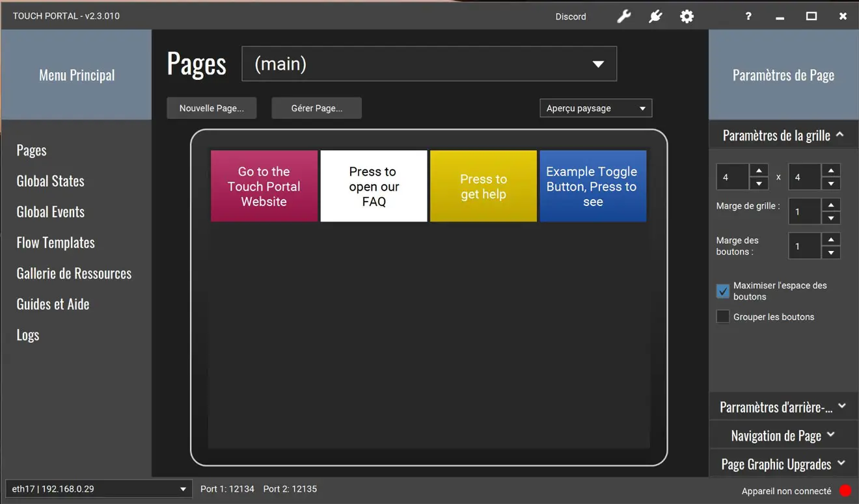Viewport: 859px width, 504px height.
Task: Increase Marge des boutons value
Action: pos(831,239)
